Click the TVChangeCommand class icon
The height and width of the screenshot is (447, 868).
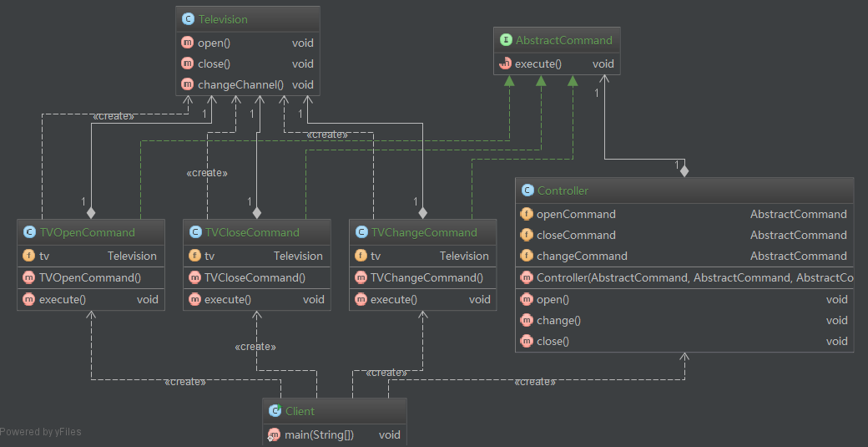click(361, 232)
